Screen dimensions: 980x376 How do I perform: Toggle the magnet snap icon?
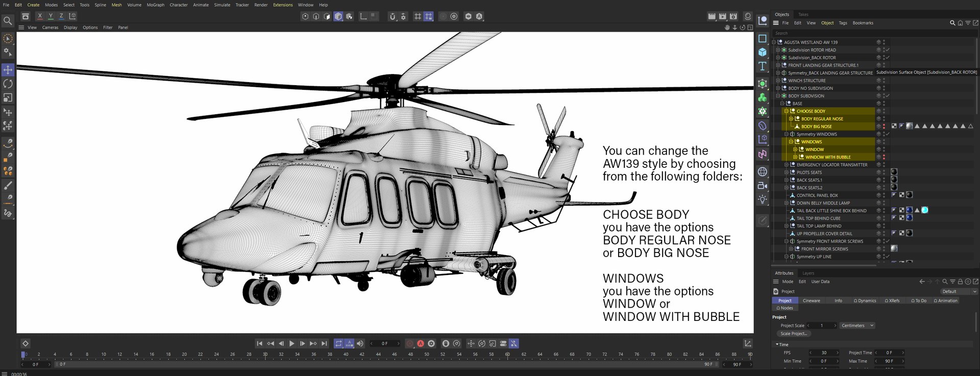[393, 16]
